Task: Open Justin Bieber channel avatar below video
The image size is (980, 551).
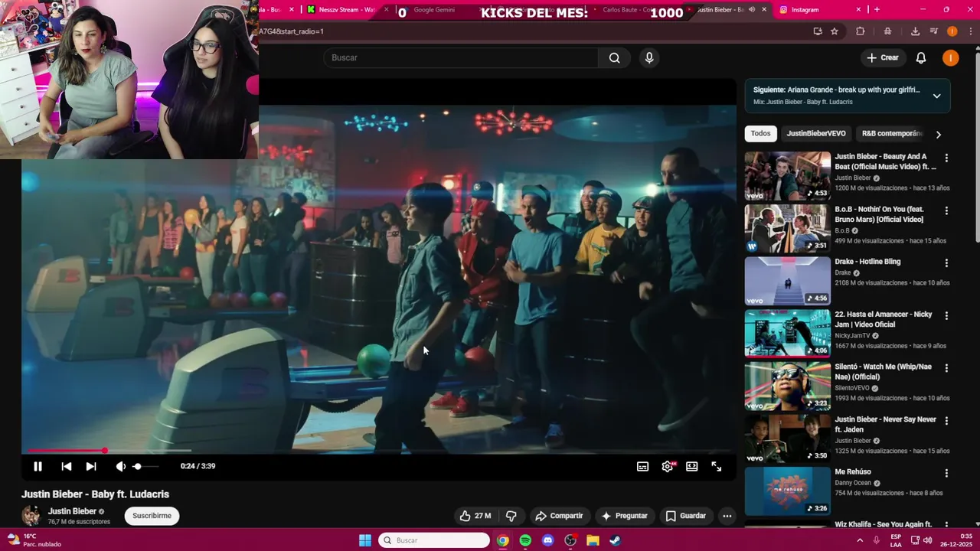Action: [x=31, y=516]
